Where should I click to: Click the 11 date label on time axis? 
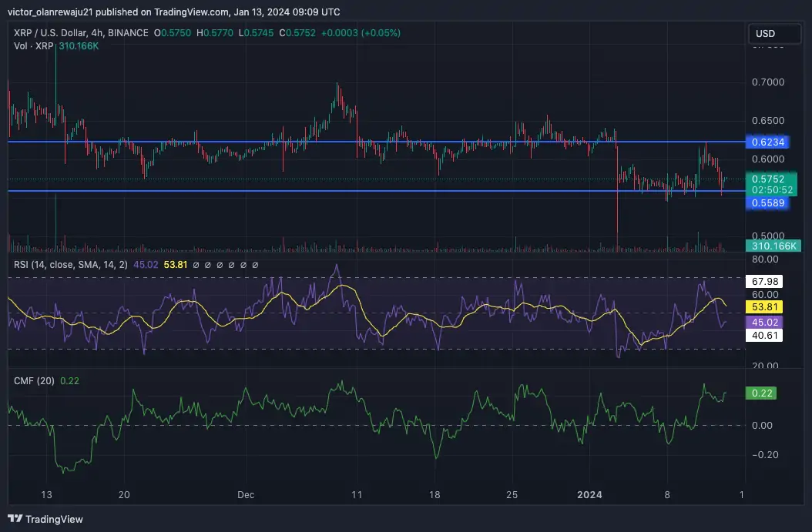(357, 495)
